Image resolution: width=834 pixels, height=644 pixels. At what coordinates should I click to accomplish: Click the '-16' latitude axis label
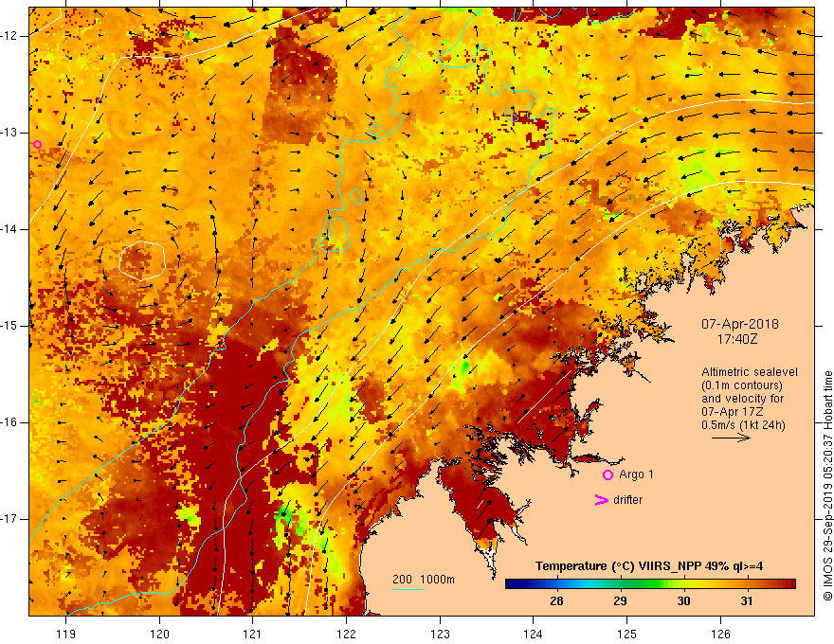point(9,422)
